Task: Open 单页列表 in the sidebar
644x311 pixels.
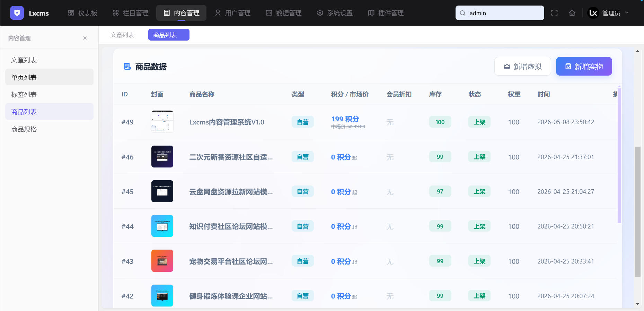Action: click(49, 77)
